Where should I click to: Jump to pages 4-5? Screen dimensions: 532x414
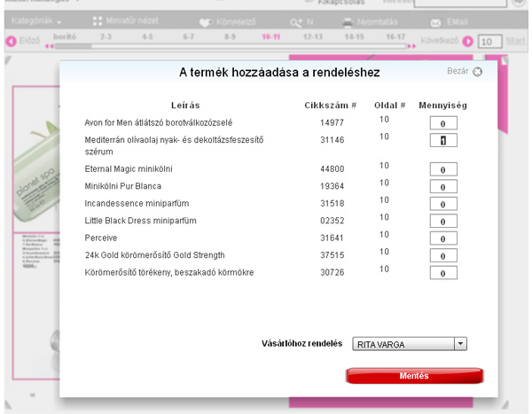point(147,36)
